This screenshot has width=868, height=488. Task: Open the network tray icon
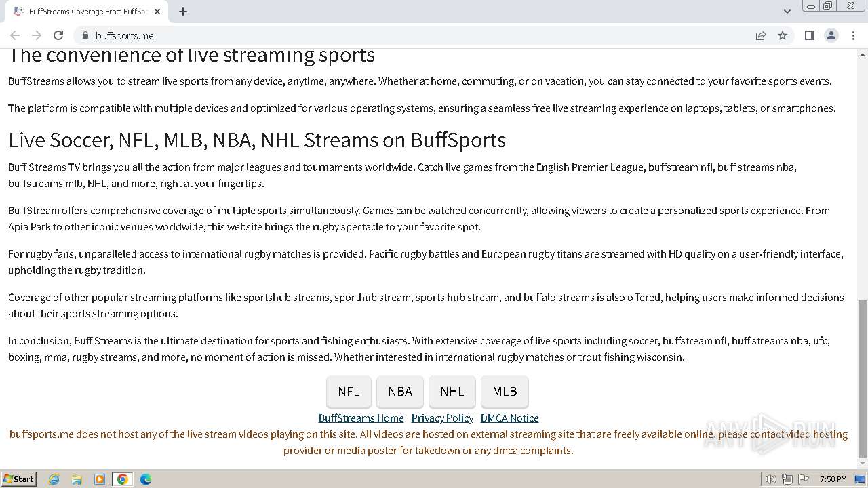tap(787, 479)
